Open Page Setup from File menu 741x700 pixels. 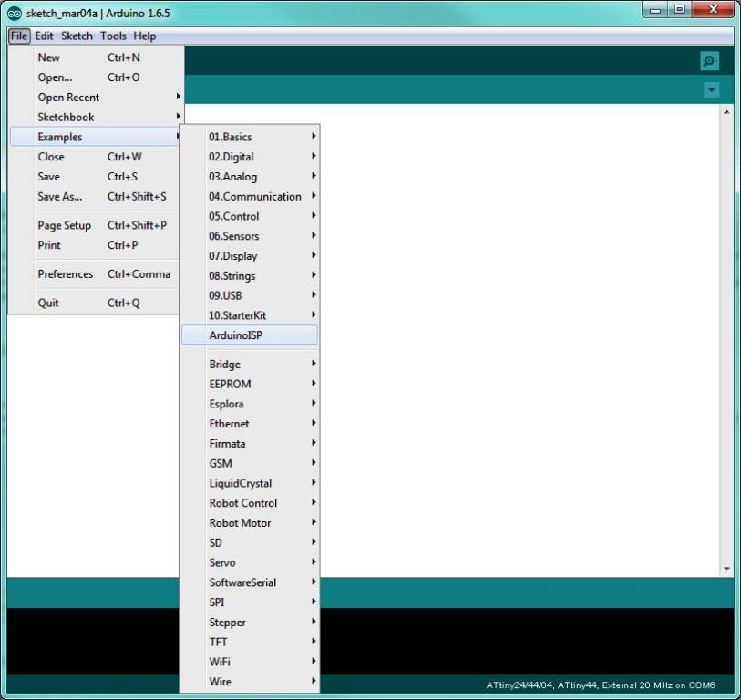tap(95, 225)
